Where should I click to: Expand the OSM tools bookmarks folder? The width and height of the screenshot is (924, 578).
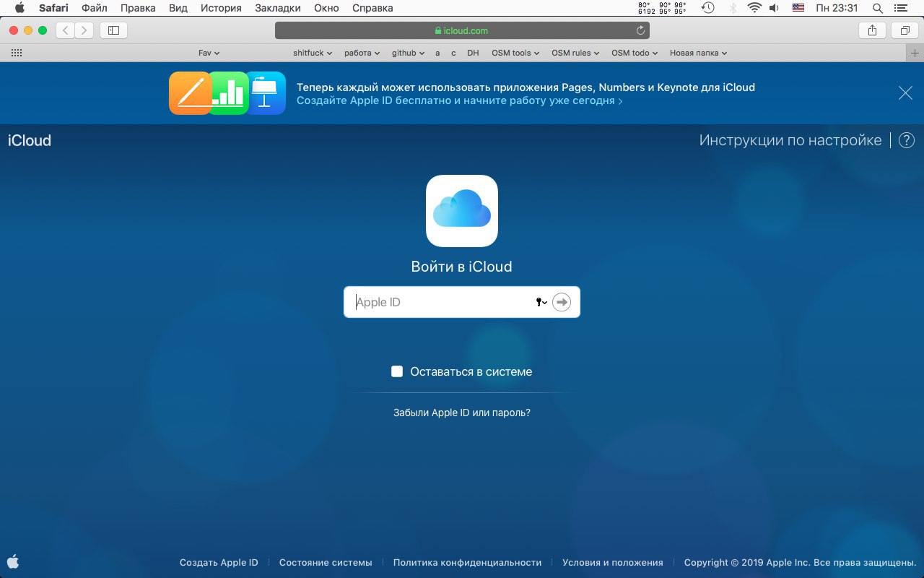[515, 53]
